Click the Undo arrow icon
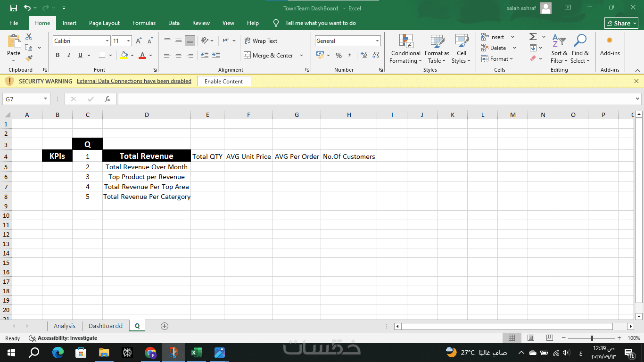The width and height of the screenshot is (644, 362). click(x=27, y=8)
